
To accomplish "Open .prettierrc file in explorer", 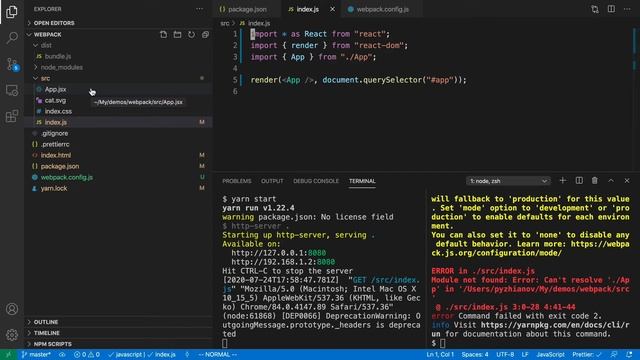I will pos(118,144).
